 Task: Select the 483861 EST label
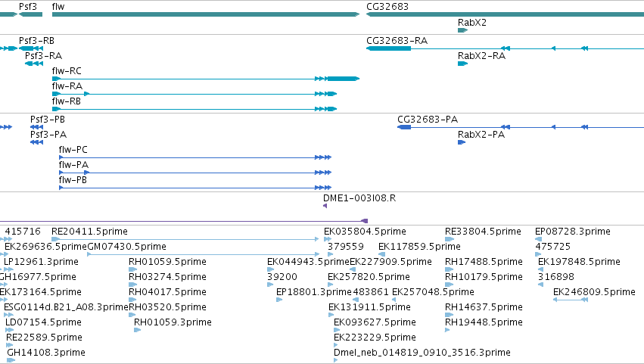coord(371,293)
